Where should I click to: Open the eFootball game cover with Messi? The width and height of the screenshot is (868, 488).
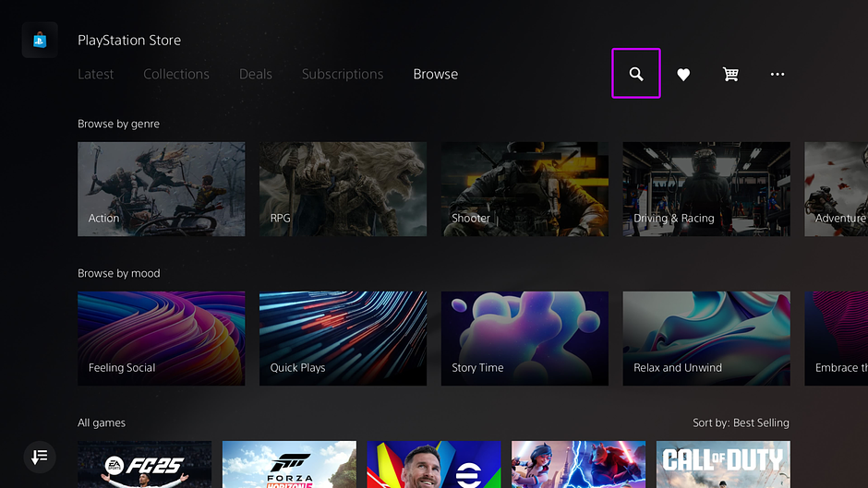pyautogui.click(x=433, y=464)
